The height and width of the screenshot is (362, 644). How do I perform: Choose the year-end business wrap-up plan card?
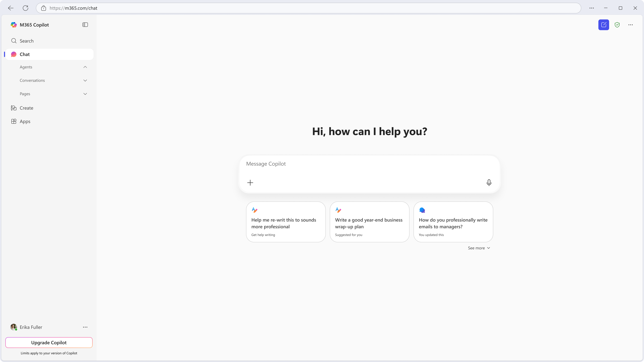[369, 222]
